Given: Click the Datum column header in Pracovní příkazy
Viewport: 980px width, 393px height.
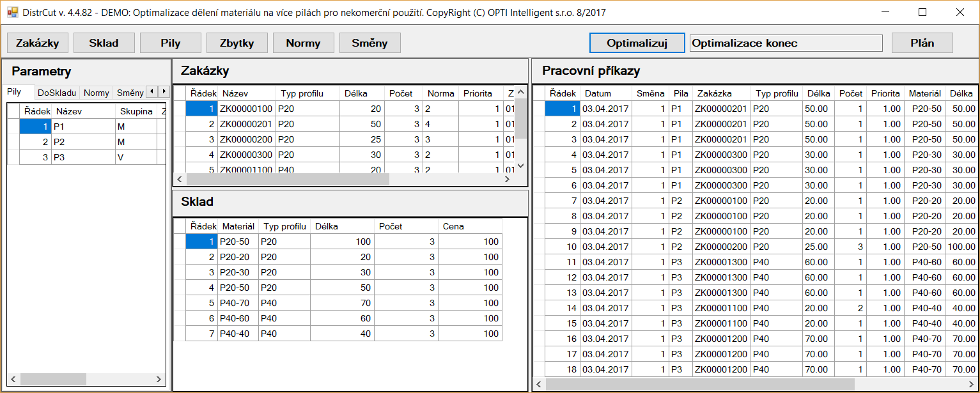Looking at the screenshot, I should tap(606, 93).
